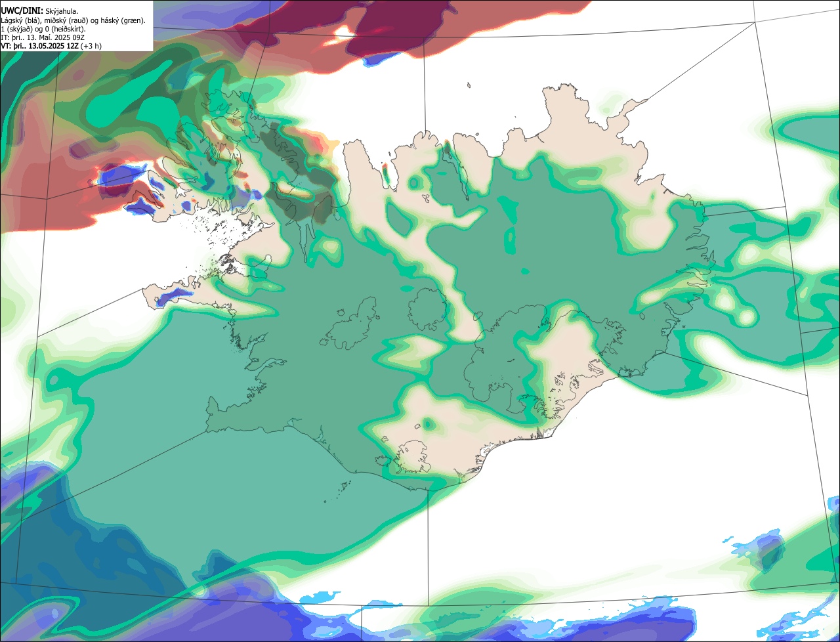The height and width of the screenshot is (642, 840).
Task: Click the 'Lágský (blá), miðský (rauð)' legend line
Action: 73,20
